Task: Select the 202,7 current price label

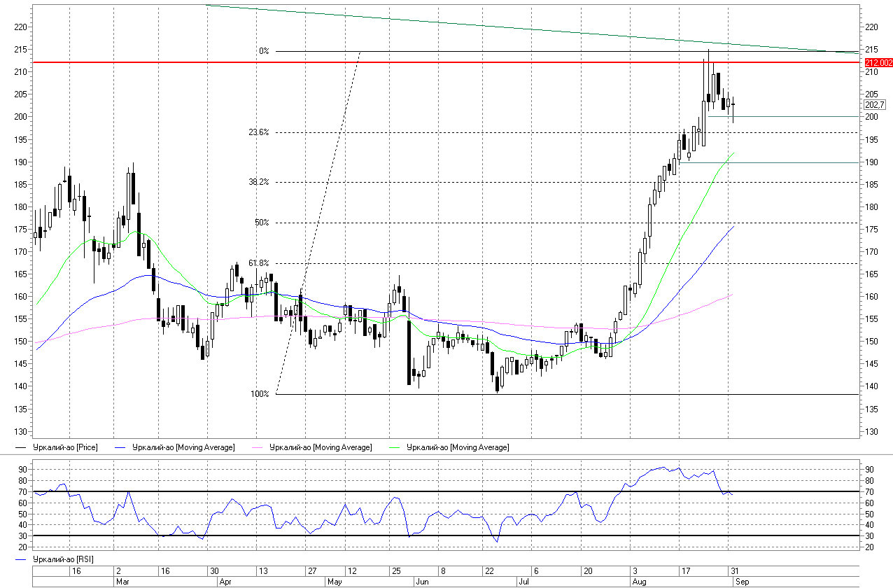Action: [875, 105]
